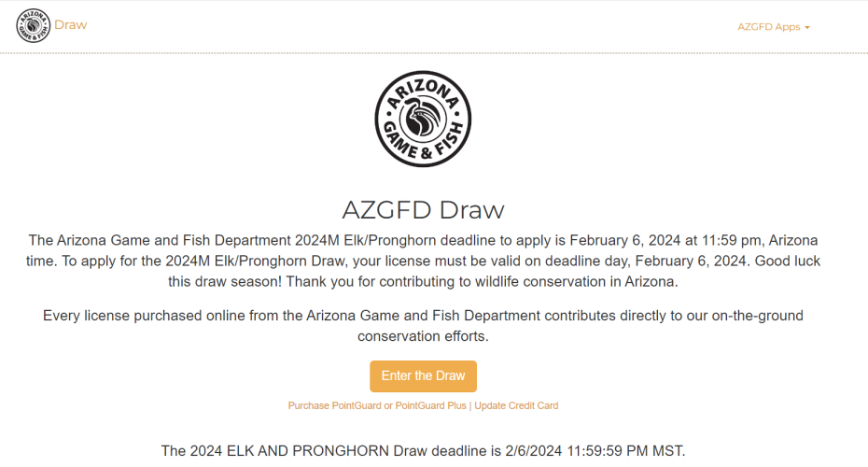Click the 'ARIZONA' lettering on large logo
Image resolution: width=868 pixels, height=467 pixels.
pyautogui.click(x=423, y=92)
